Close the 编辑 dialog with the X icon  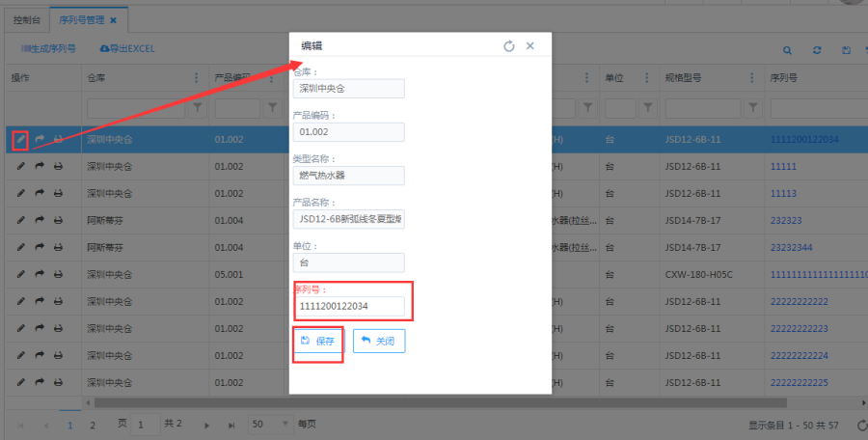point(530,45)
